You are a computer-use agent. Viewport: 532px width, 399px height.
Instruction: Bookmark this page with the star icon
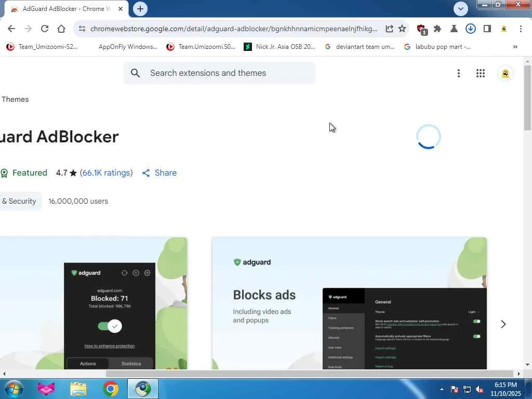pyautogui.click(x=402, y=29)
